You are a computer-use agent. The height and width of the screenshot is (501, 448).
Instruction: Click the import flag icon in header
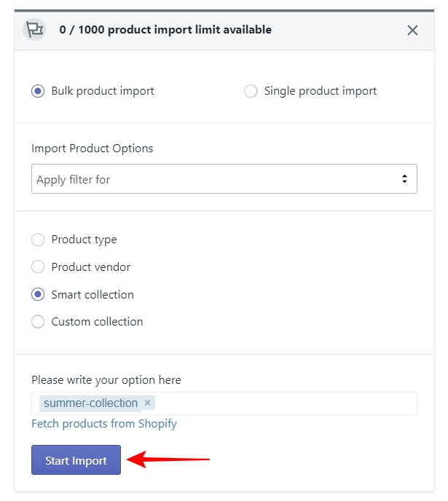click(x=34, y=30)
